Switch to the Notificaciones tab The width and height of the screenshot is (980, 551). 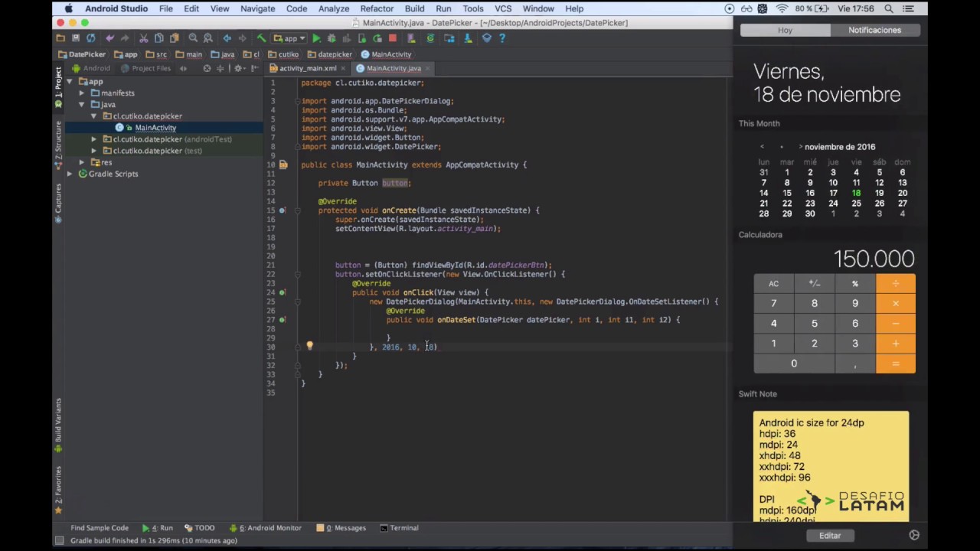874,30
